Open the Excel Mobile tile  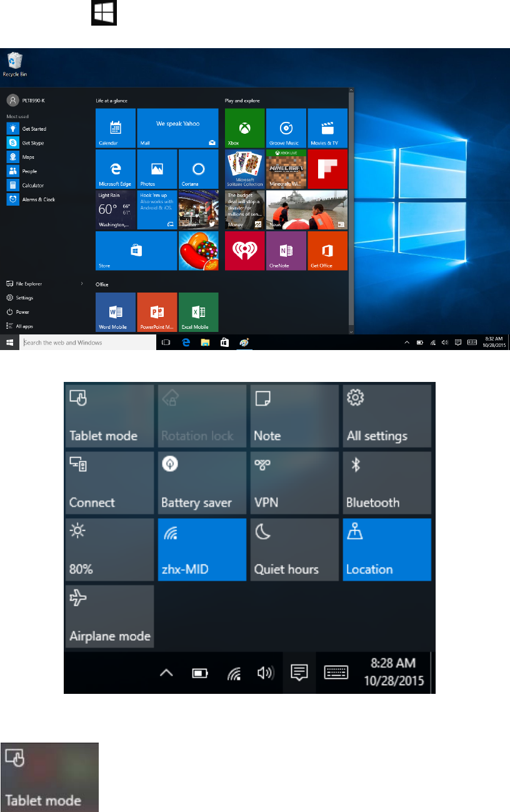(x=199, y=312)
